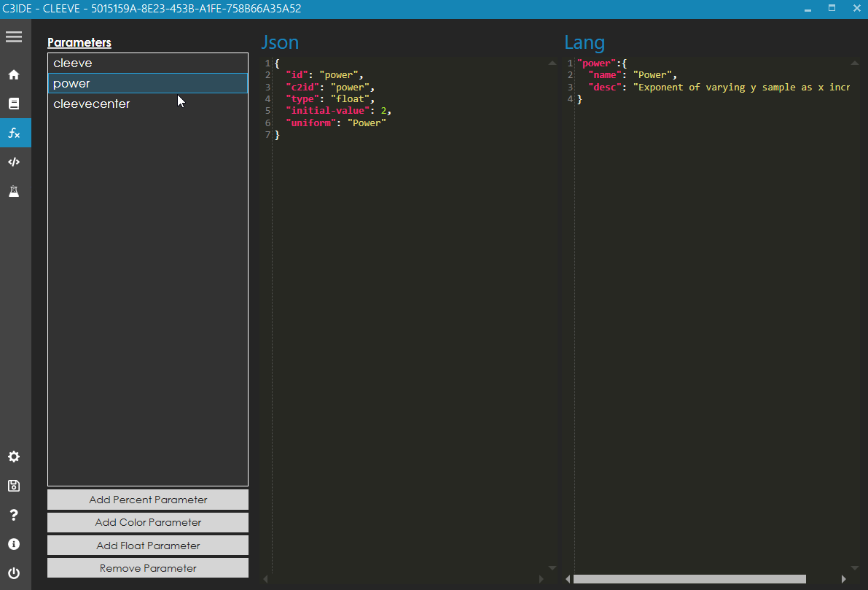The image size is (868, 590).
Task: Click Lang editor scroll down arrow
Action: [855, 568]
